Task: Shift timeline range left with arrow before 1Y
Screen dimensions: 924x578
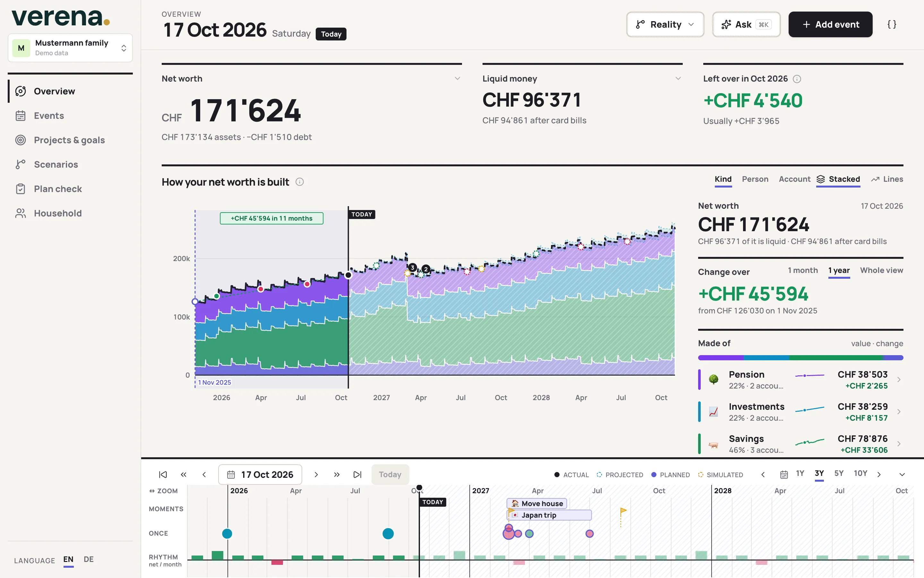Action: (763, 474)
